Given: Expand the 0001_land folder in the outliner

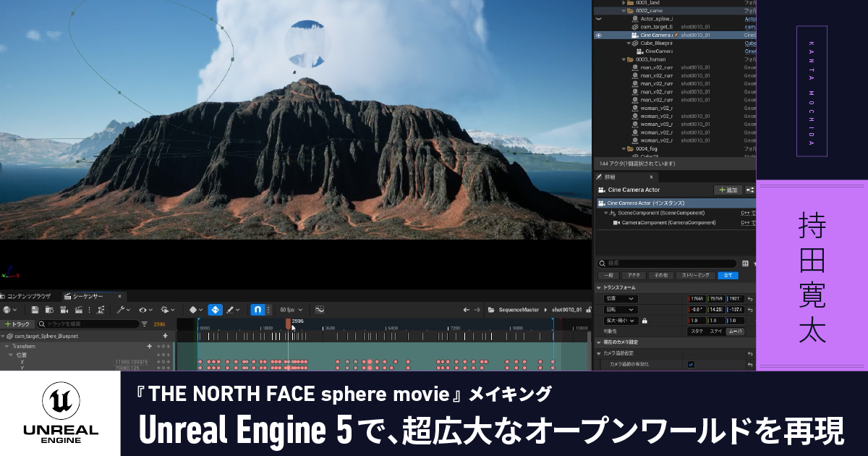Looking at the screenshot, I should (624, 3).
